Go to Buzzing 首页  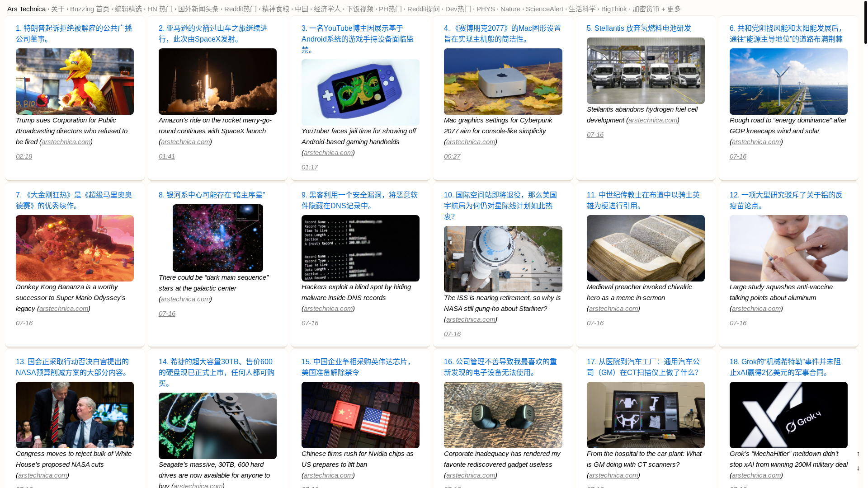(90, 9)
